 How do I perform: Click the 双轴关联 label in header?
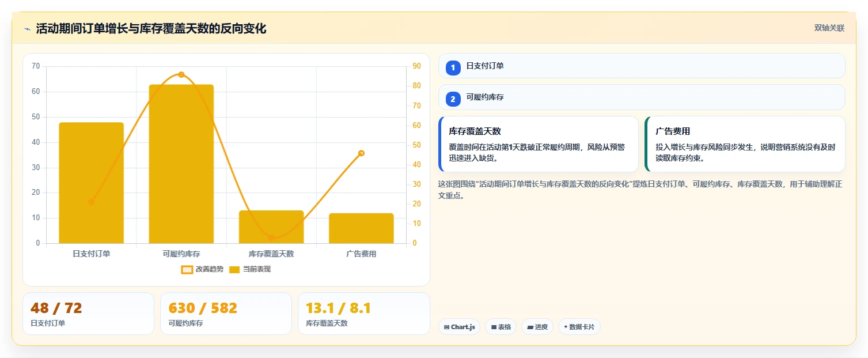click(829, 28)
